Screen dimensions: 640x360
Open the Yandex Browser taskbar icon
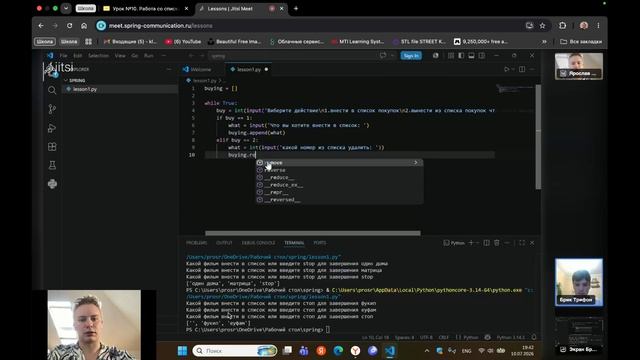coord(356,351)
